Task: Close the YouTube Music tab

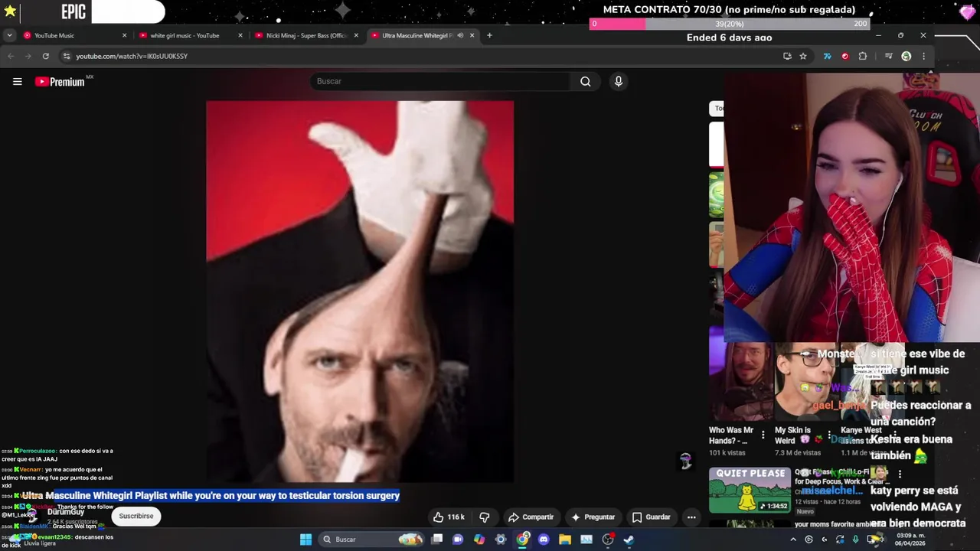Action: coord(124,35)
